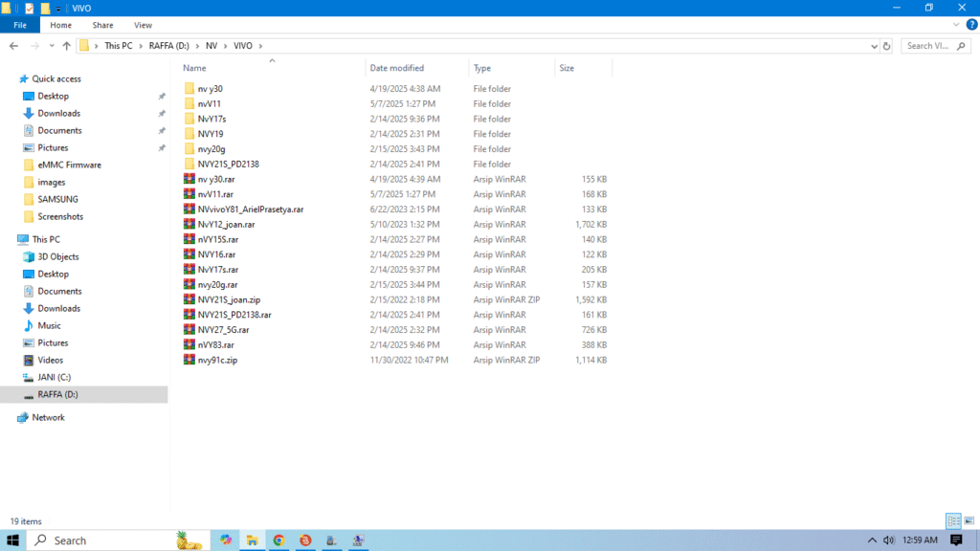Screen dimensions: 980x551
Task: Click WinRAR icon of nv y30.rar
Action: coord(189,179)
